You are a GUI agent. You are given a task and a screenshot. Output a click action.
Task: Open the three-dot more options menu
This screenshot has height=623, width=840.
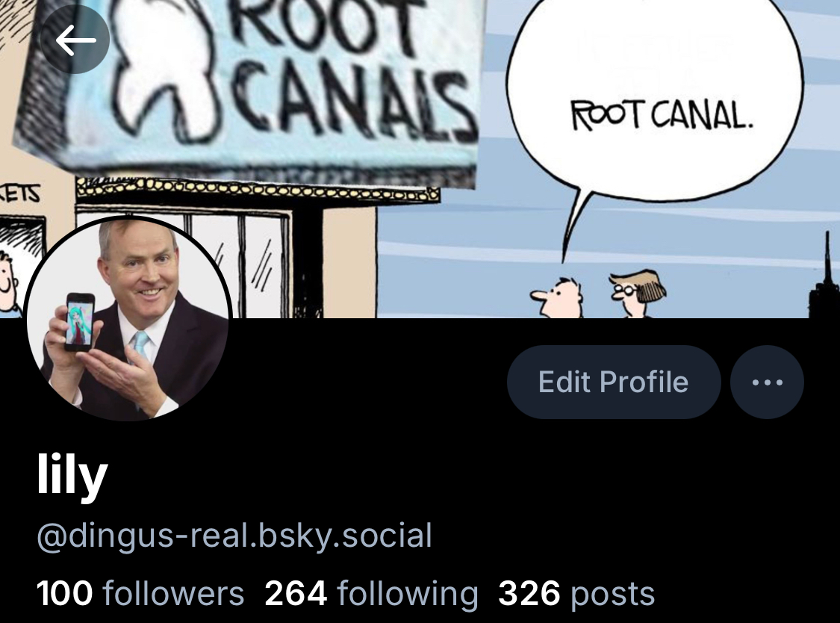click(767, 382)
